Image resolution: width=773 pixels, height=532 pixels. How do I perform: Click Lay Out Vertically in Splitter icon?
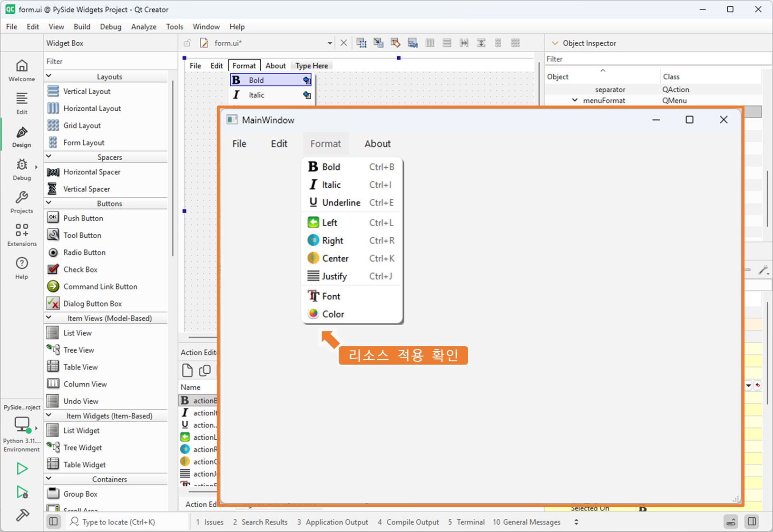[x=481, y=43]
